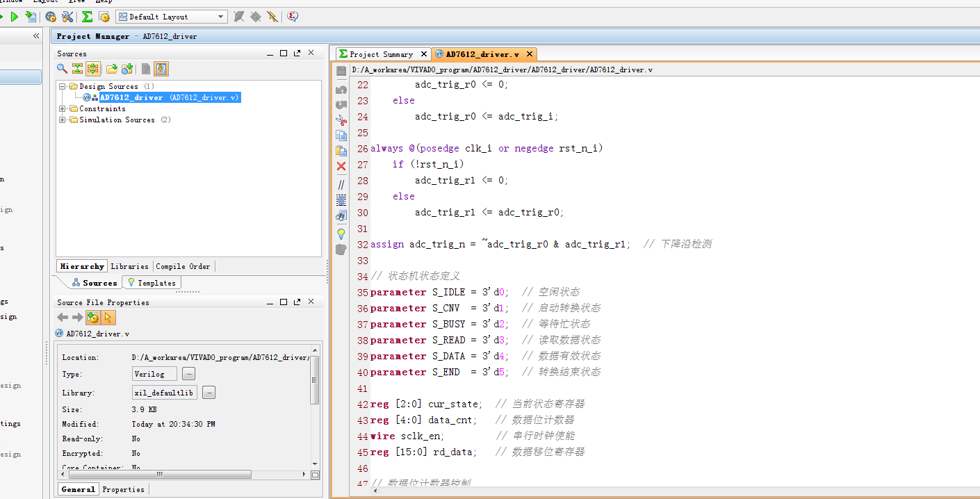Screen dimensions: 980x499
Task: Click the Paste clipboard icon in editor
Action: (x=341, y=151)
